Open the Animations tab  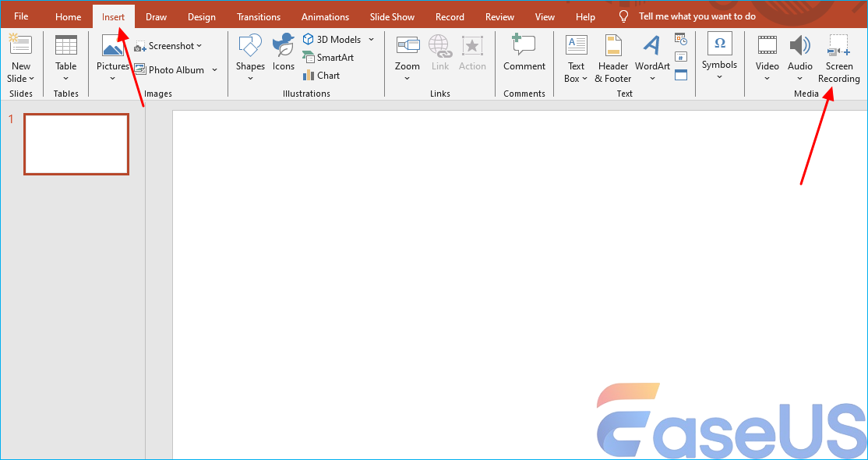pos(325,16)
